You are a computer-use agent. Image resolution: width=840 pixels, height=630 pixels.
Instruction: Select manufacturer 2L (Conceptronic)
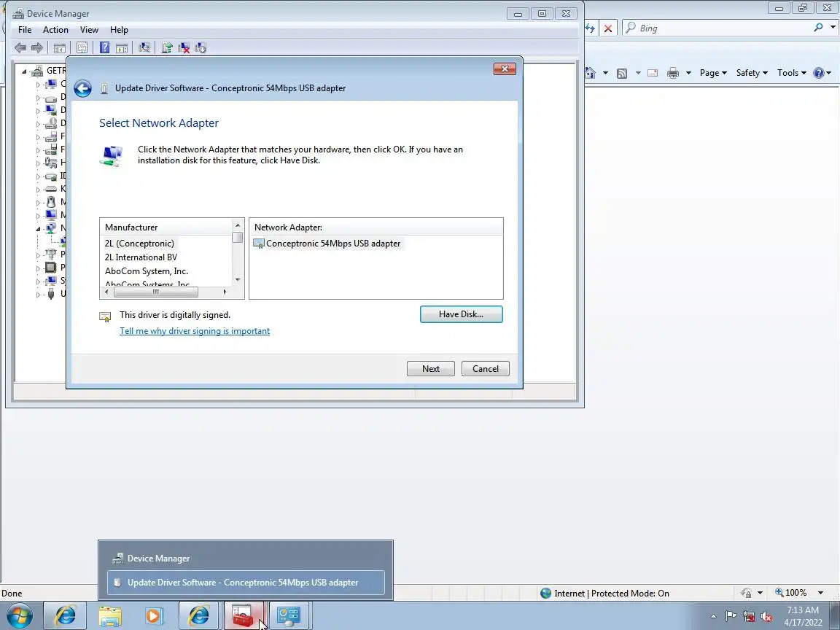139,244
